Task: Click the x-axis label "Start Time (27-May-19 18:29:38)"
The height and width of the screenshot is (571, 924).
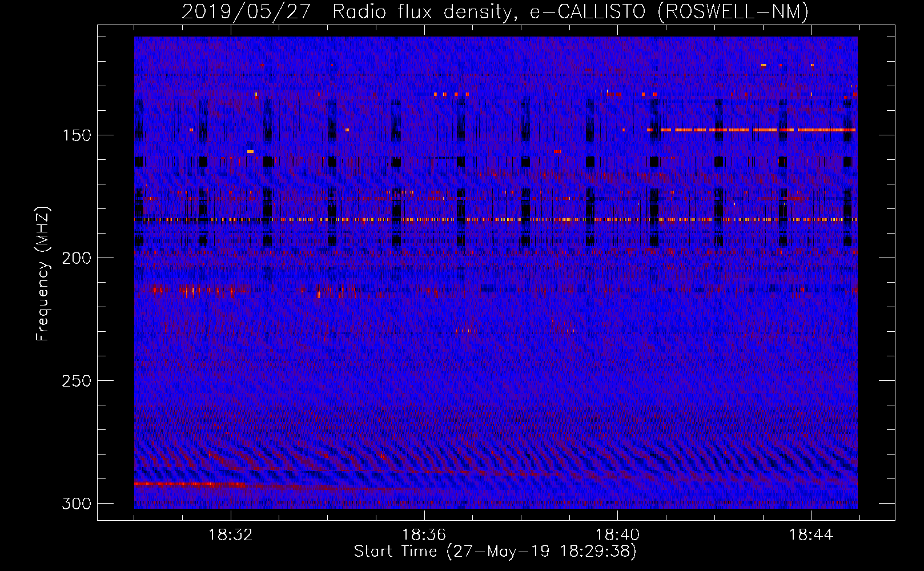Action: point(495,552)
